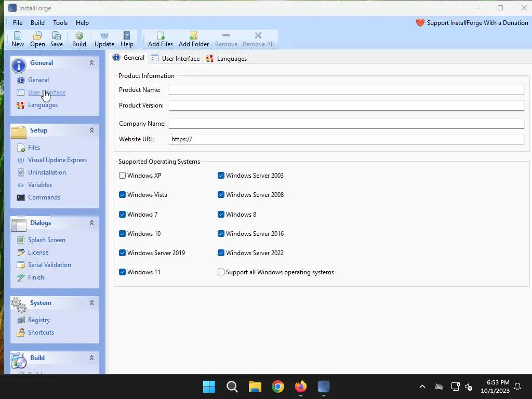Image resolution: width=532 pixels, height=399 pixels.
Task: Uncheck Windows 11 support
Action: point(123,272)
